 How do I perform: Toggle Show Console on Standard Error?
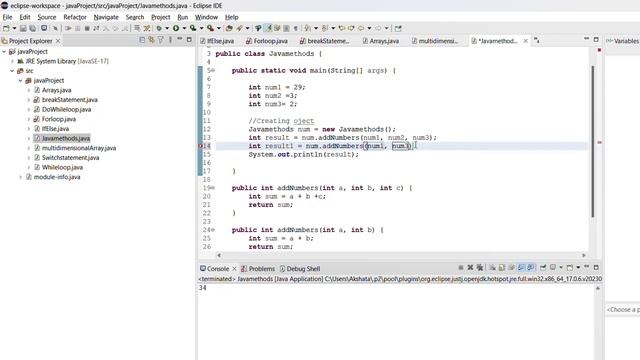click(x=531, y=268)
